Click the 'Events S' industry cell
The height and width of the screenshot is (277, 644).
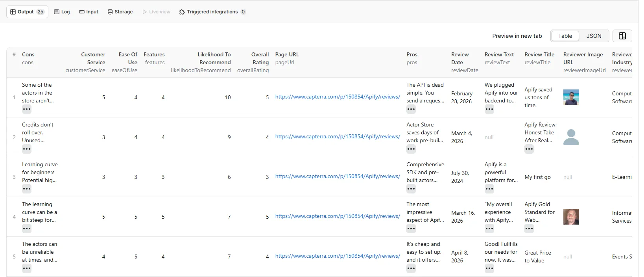[622, 257]
